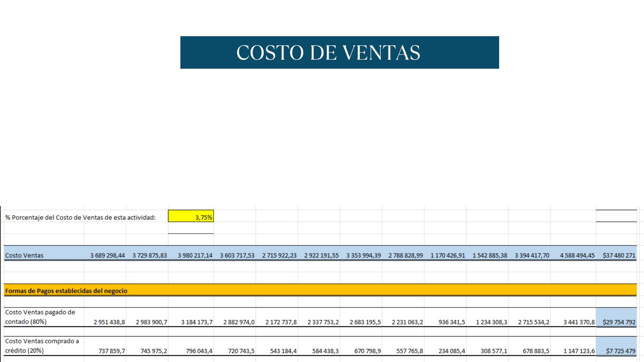Click the contado total $29 754 792

point(619,322)
